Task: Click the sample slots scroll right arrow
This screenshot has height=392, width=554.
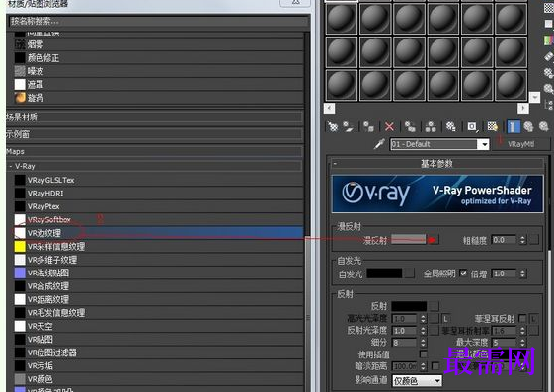Action: [x=523, y=108]
